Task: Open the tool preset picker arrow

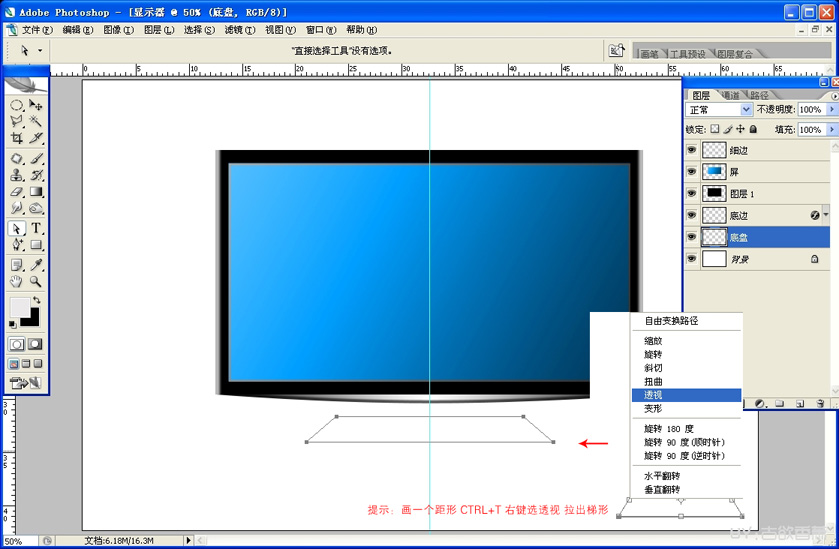Action: click(x=40, y=51)
